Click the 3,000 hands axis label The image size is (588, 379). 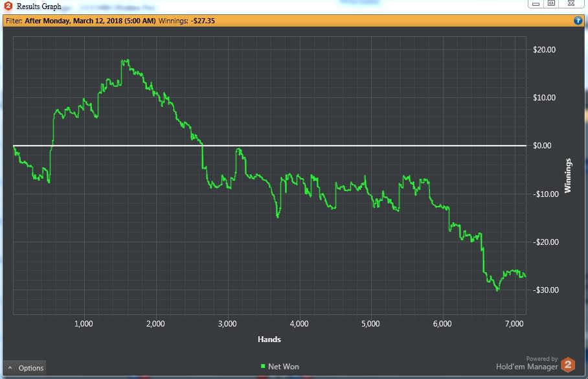coord(227,324)
